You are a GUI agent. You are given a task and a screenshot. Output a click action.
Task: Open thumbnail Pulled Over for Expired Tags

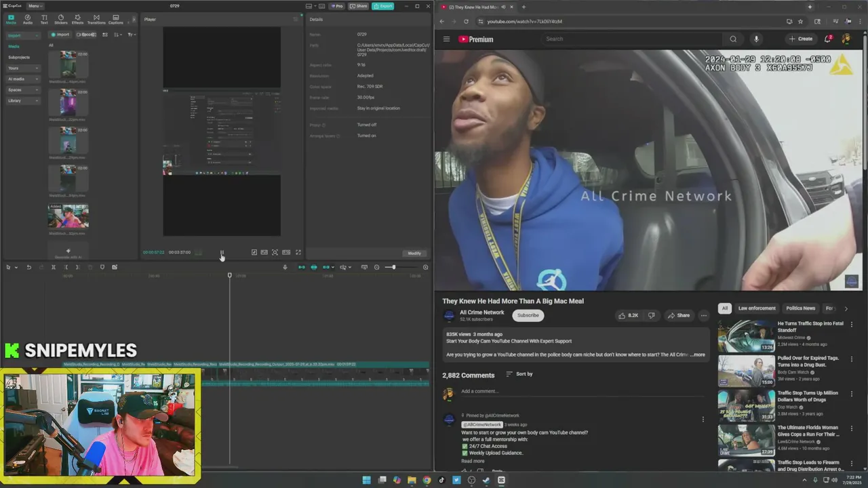pos(746,370)
